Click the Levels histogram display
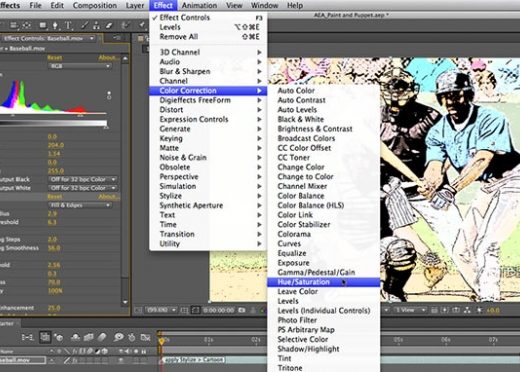 (x=53, y=97)
